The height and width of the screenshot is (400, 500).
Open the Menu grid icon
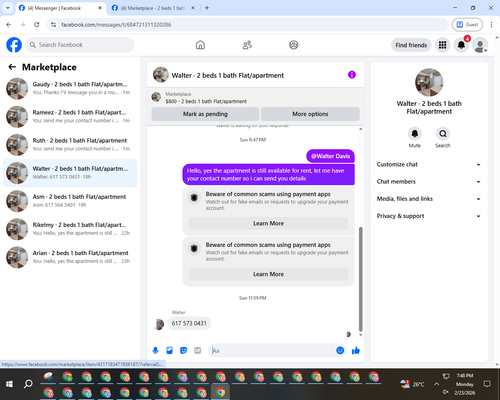442,45
